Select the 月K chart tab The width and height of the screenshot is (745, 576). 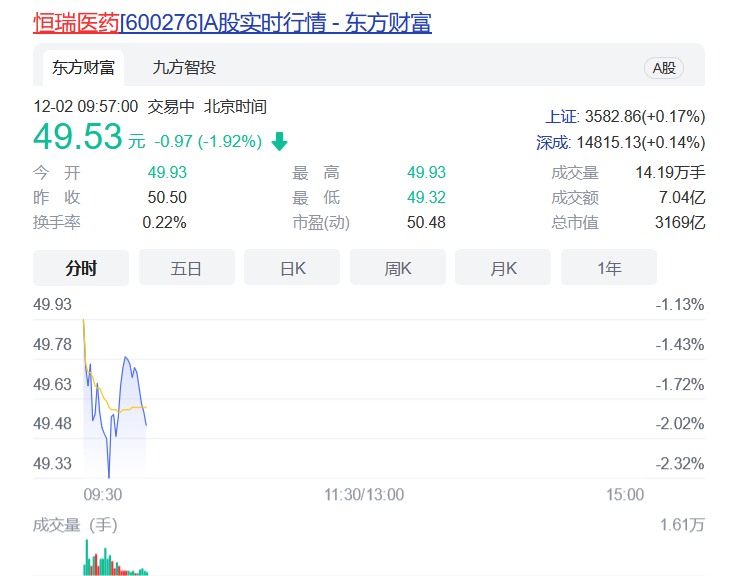click(503, 268)
